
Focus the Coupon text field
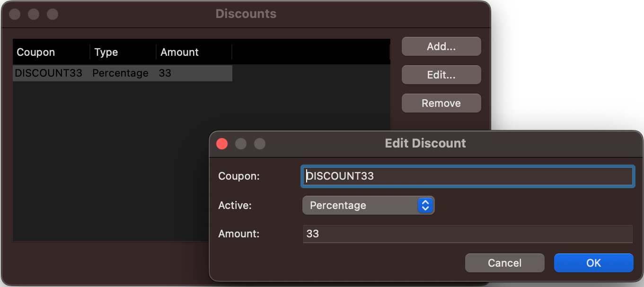468,176
